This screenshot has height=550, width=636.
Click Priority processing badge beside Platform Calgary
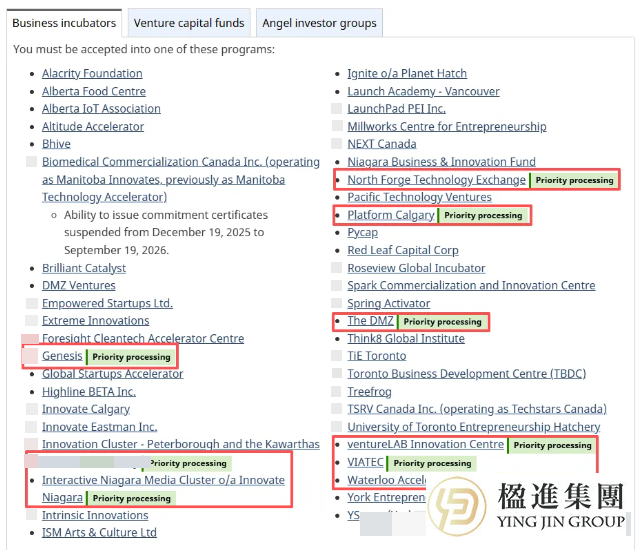point(483,215)
